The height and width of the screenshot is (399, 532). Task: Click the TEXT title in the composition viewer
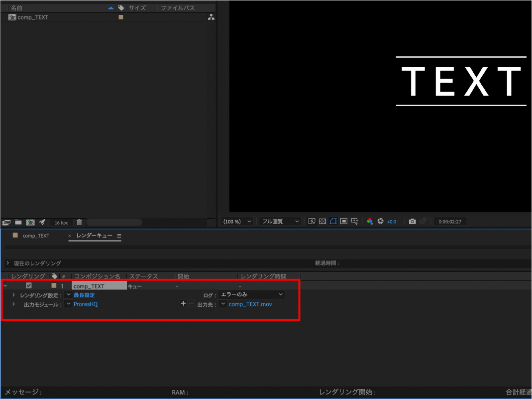(461, 81)
